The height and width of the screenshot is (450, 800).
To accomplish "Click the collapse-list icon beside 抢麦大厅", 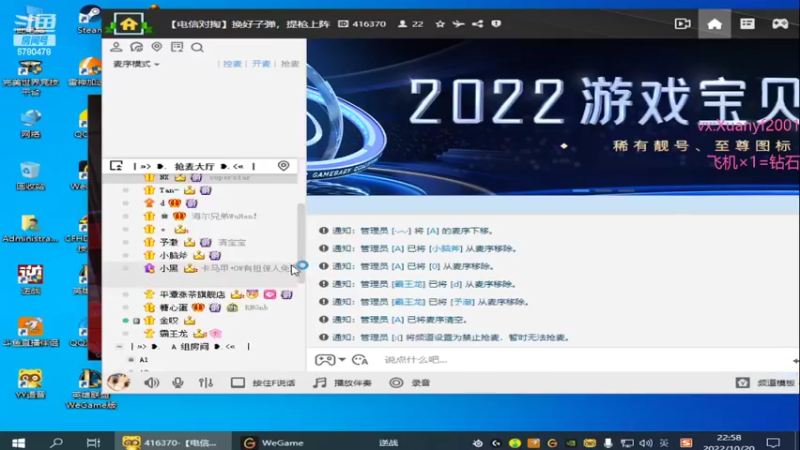I will [116, 166].
